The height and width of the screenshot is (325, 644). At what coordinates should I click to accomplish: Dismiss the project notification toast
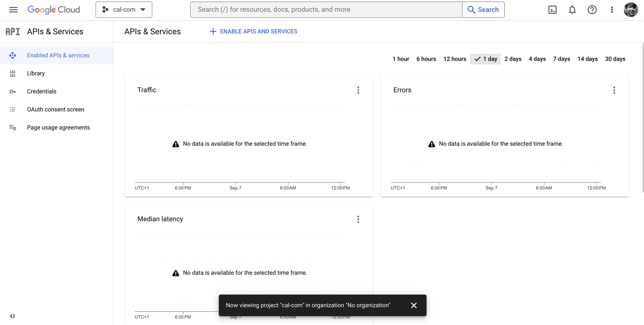click(414, 305)
